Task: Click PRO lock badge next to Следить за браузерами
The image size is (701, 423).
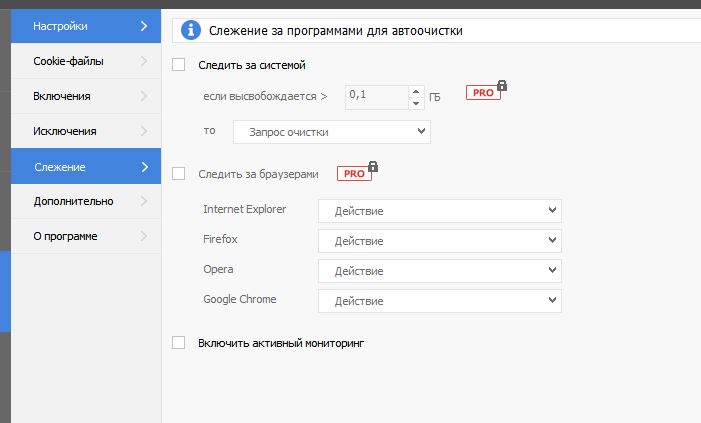Action: pos(356,173)
